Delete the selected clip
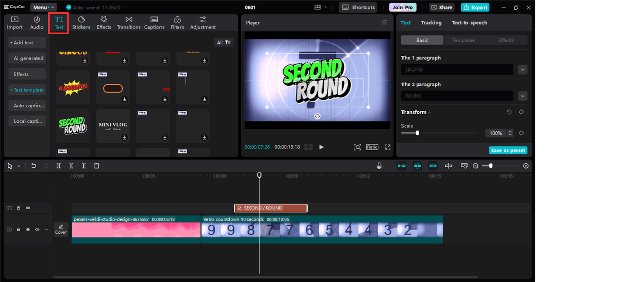 click(97, 166)
